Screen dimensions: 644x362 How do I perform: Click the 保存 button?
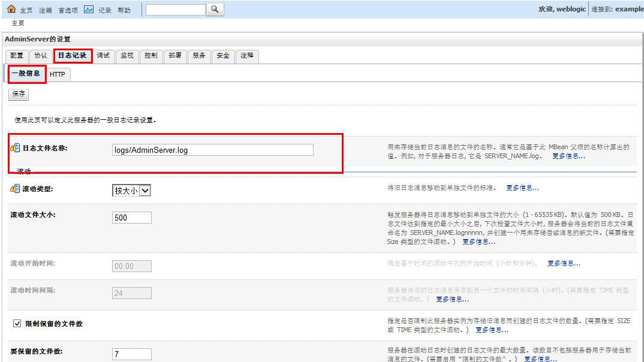pyautogui.click(x=19, y=94)
